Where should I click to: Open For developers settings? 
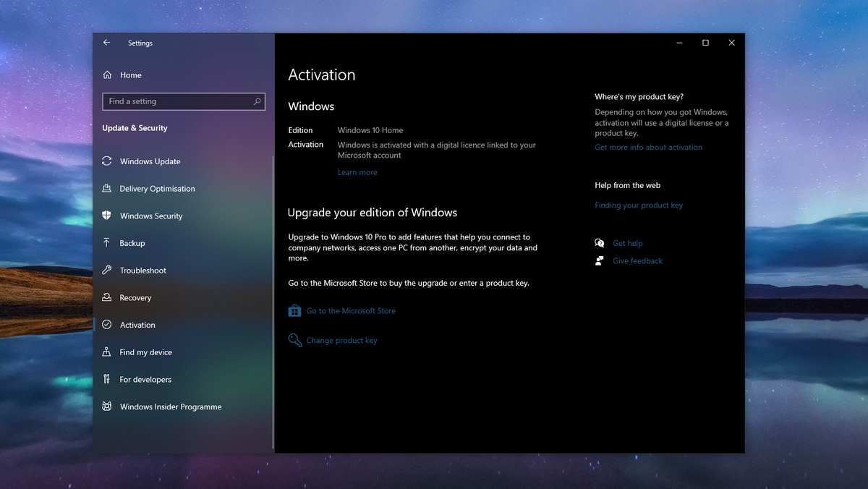pos(145,379)
